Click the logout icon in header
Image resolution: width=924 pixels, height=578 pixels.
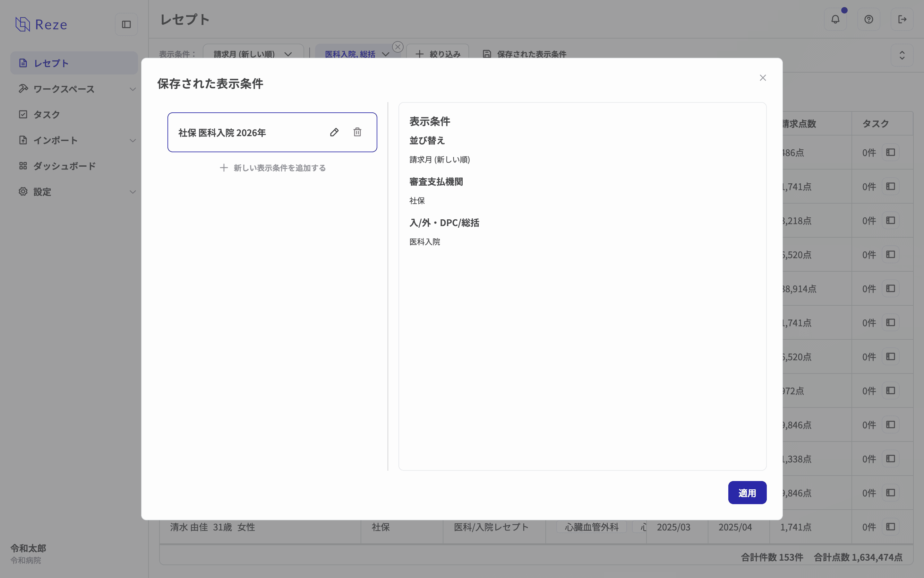pos(902,20)
